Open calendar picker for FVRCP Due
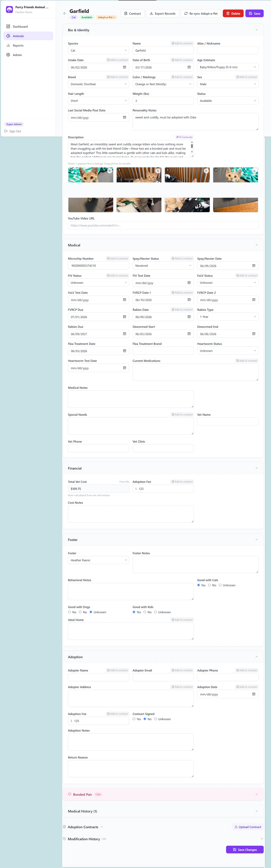Screen dimensions: 271x868 pyautogui.click(x=124, y=317)
